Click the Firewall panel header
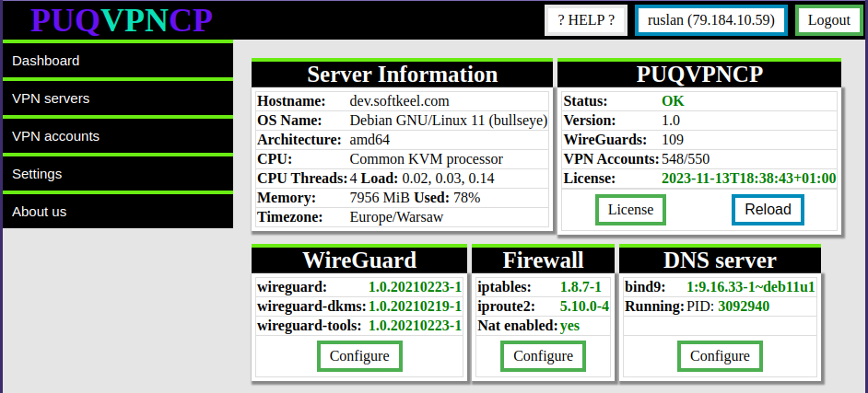The image size is (868, 393). (x=543, y=260)
